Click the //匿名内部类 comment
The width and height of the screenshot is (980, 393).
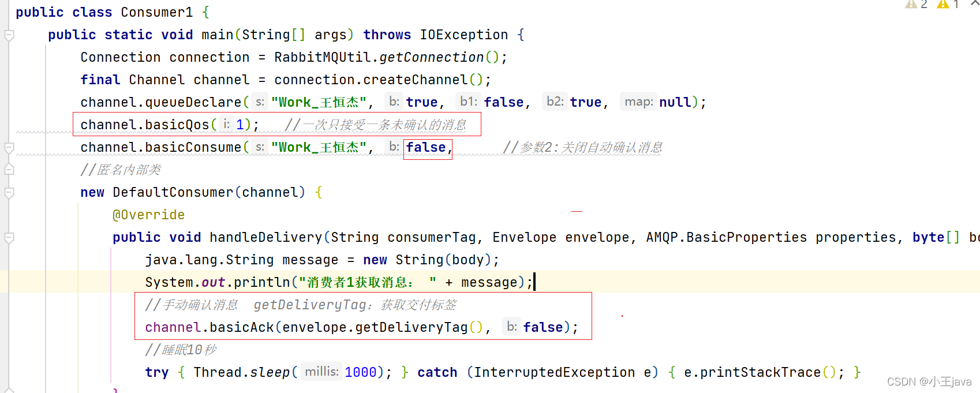coord(121,170)
